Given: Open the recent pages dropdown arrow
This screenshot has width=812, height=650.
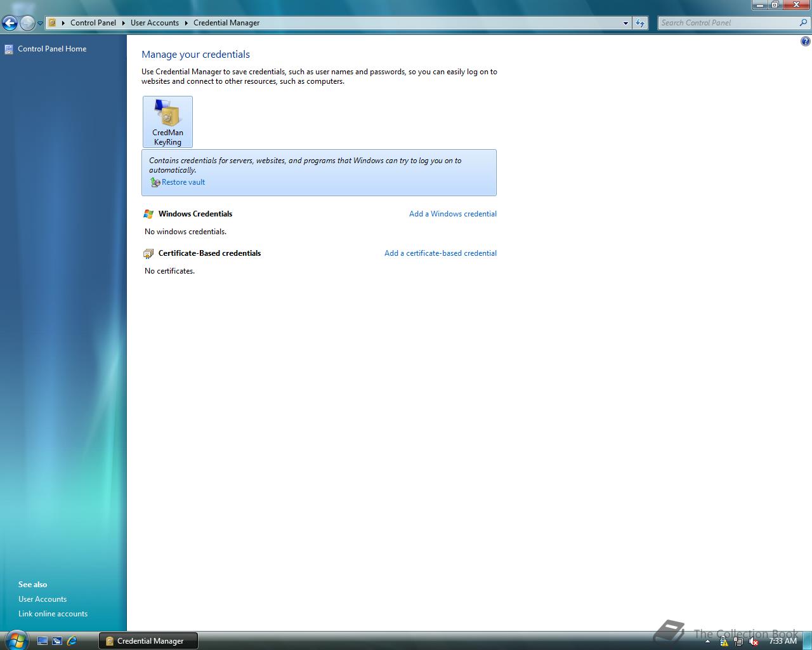Looking at the screenshot, I should pos(40,23).
